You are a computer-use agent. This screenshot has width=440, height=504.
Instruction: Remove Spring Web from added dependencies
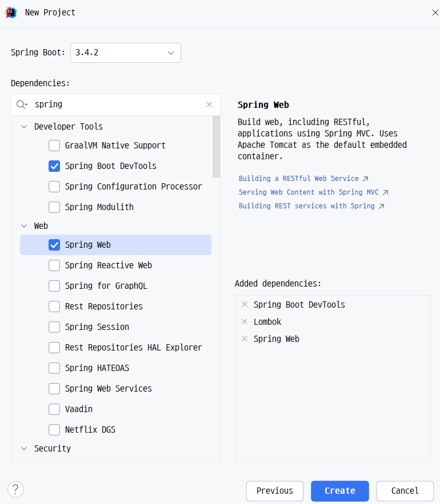(x=245, y=338)
